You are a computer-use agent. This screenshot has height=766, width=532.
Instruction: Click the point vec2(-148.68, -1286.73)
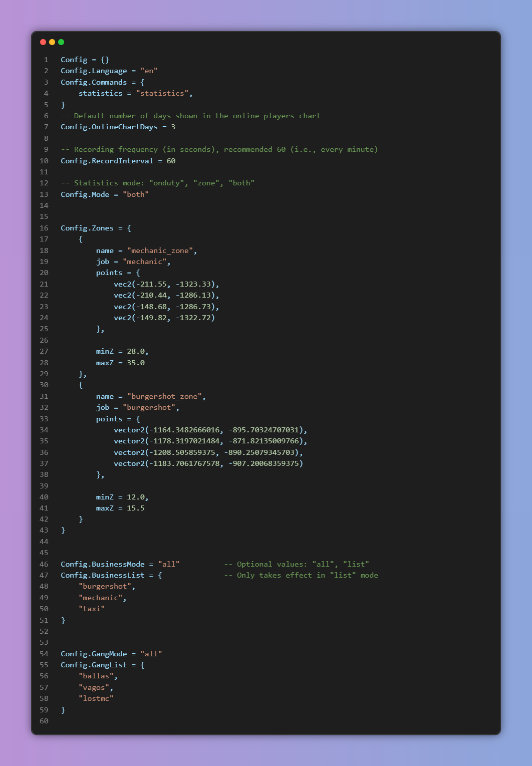[x=164, y=307]
